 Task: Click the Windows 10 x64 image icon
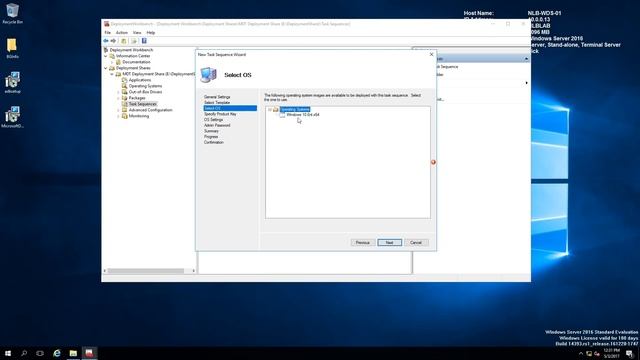tap(282, 115)
